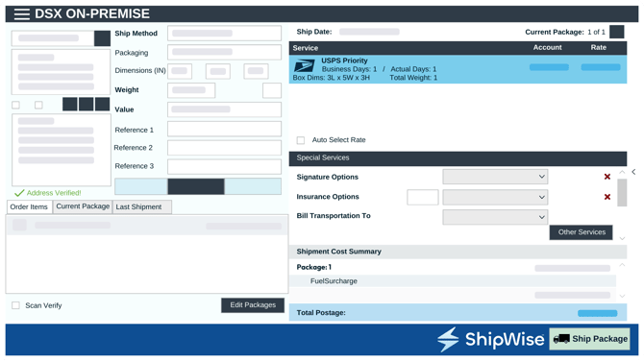
Task: Click the Other Services button
Action: 582,232
